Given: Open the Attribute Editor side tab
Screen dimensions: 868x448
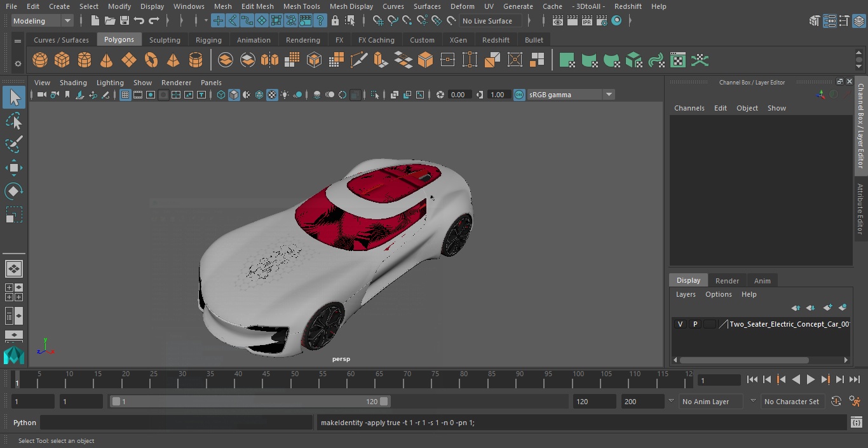Looking at the screenshot, I should [x=860, y=210].
